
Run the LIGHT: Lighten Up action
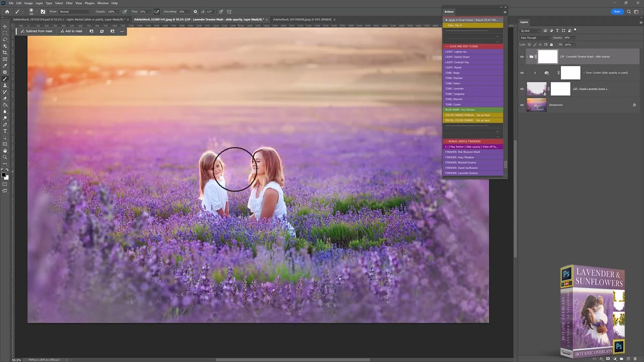[473, 52]
